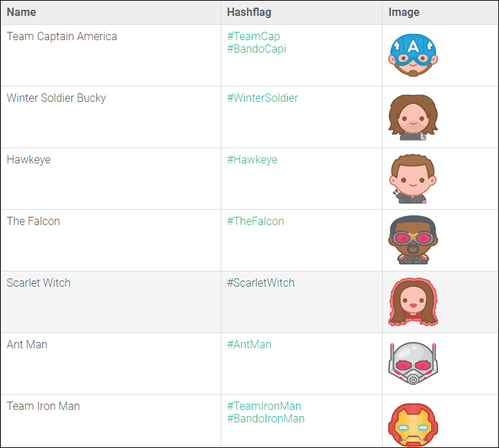Visit the #TheFalcon hashtag link
Viewport: 499px width, 448px height.
click(x=255, y=221)
